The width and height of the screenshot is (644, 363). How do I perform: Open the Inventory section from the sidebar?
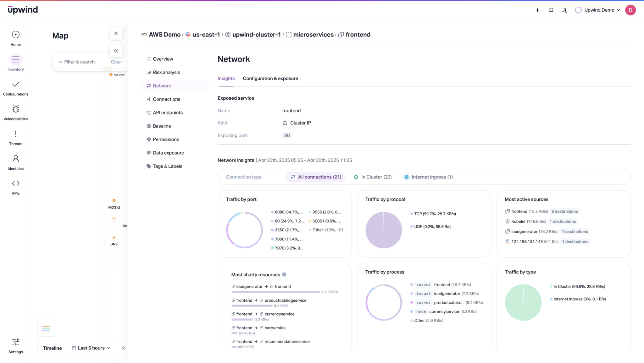point(15,62)
